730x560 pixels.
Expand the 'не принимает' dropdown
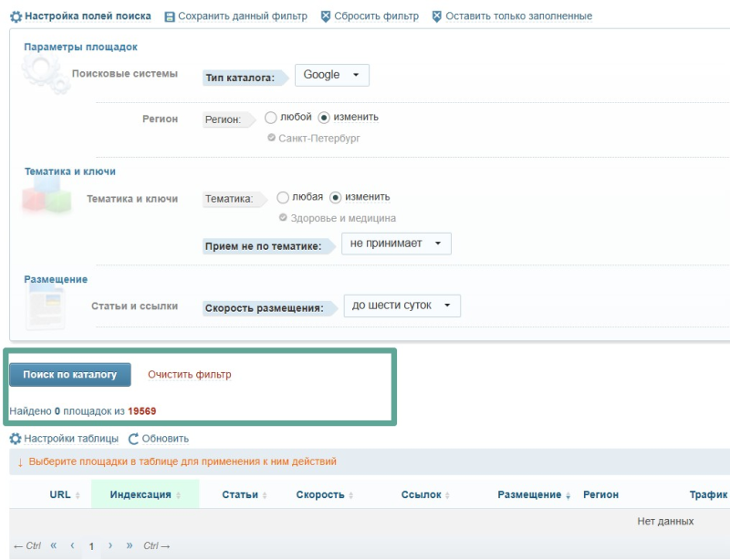(x=396, y=244)
